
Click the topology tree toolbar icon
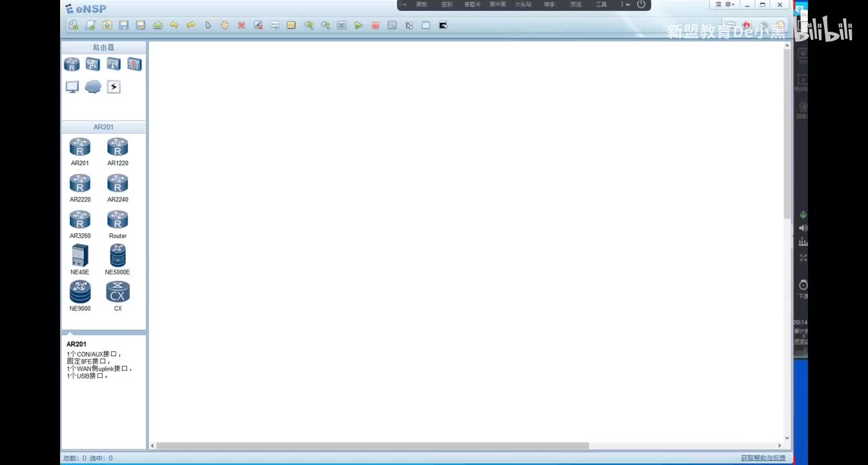409,25
